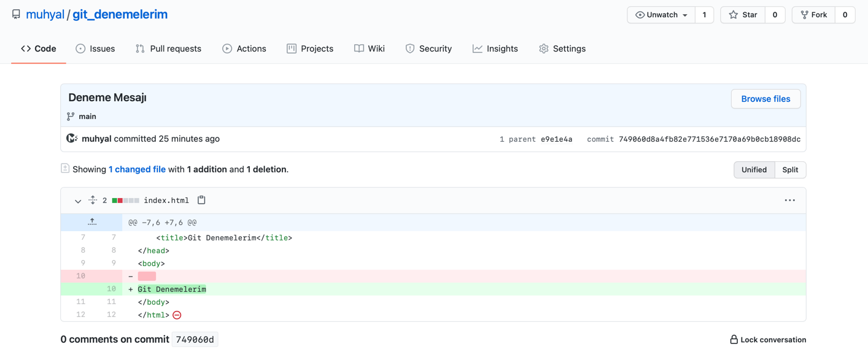Screen dimensions: 868x352
Task: Click the </body> line 11
Action: pos(153,302)
